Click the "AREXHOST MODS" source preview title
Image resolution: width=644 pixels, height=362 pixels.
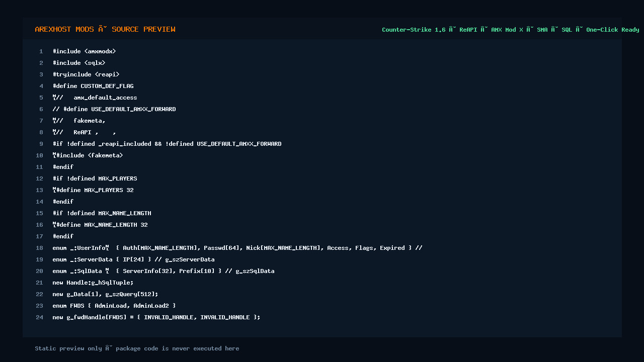pyautogui.click(x=105, y=29)
